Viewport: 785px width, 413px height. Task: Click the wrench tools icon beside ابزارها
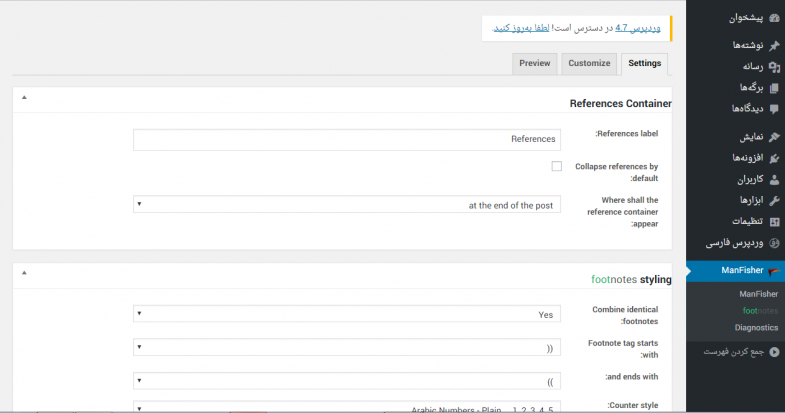[x=774, y=200]
